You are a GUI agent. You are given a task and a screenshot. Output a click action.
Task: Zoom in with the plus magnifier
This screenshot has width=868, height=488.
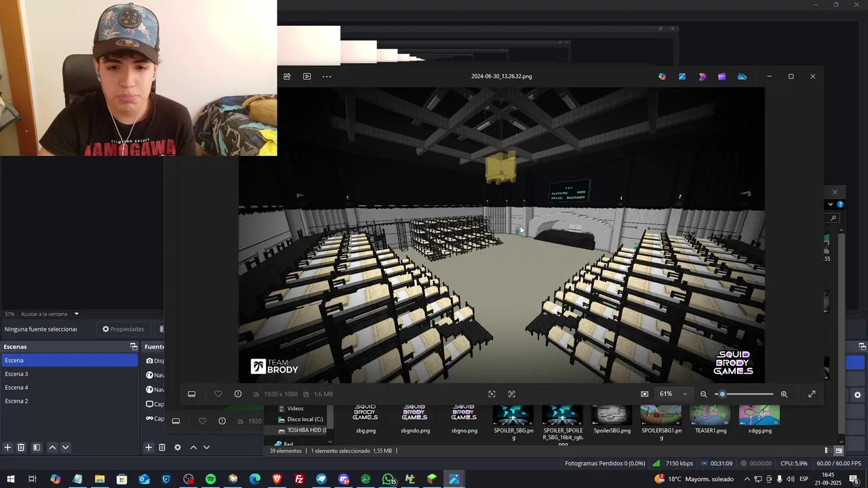tap(784, 394)
